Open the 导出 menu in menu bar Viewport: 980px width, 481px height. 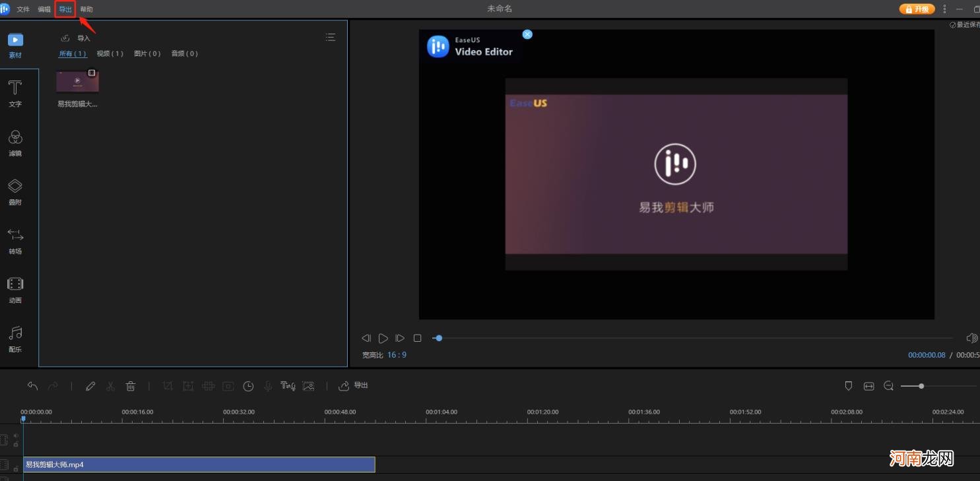[65, 9]
